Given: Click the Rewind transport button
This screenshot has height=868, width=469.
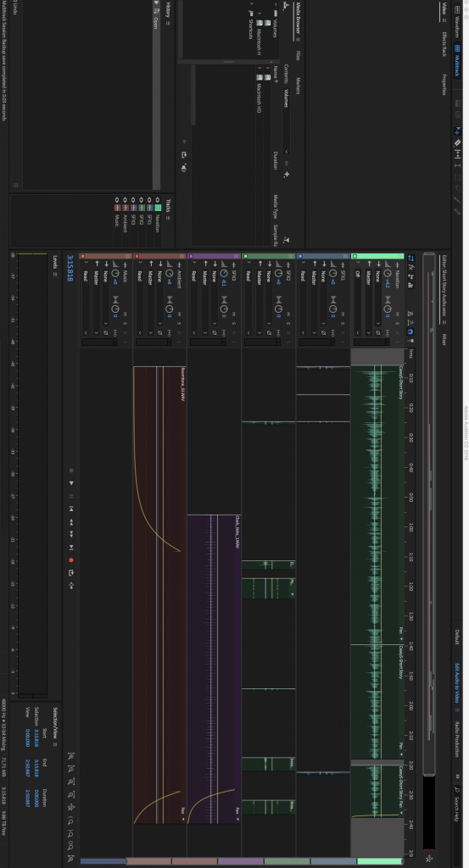Looking at the screenshot, I should (x=71, y=521).
